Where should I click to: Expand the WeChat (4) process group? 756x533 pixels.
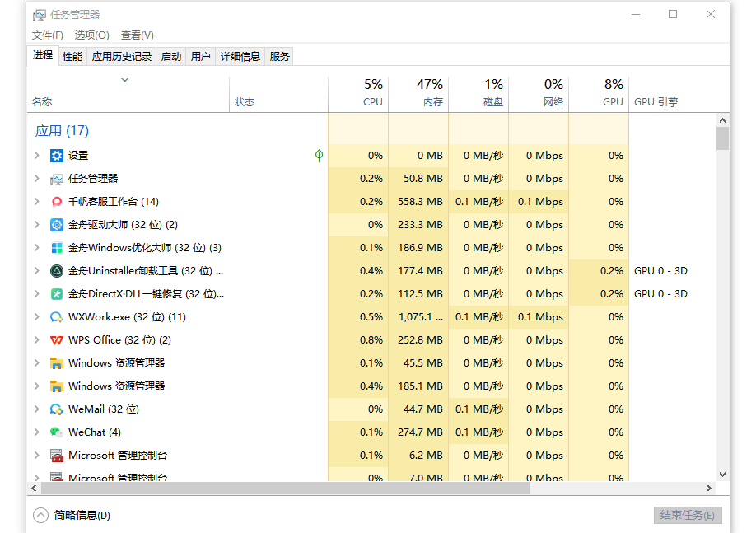[x=36, y=432]
